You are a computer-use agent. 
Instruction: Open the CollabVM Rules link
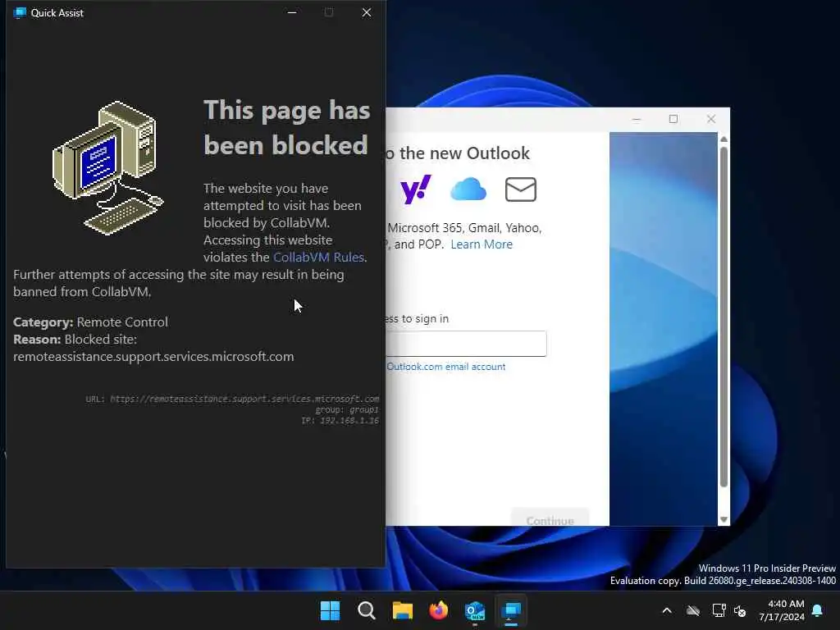point(319,257)
